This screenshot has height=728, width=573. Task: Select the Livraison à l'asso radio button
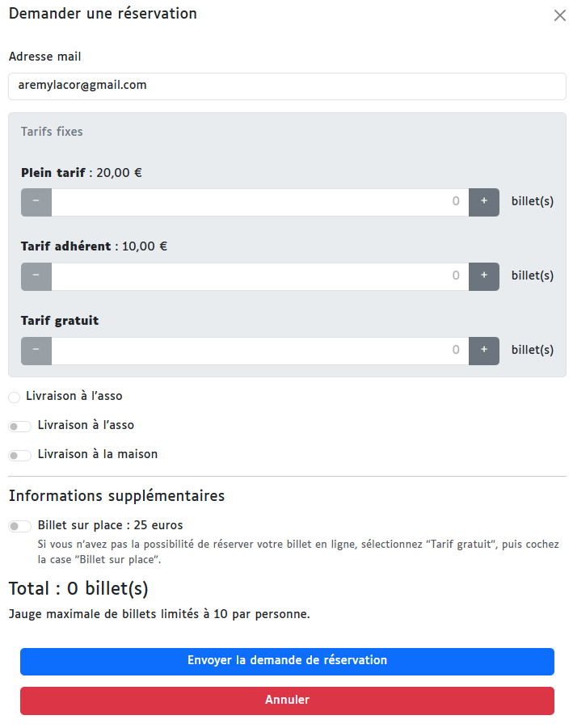pos(14,398)
